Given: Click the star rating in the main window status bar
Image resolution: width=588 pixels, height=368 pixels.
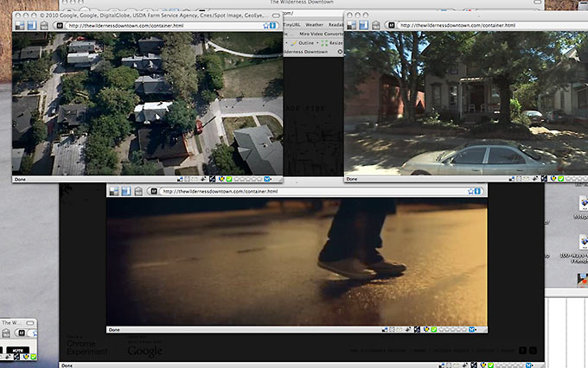Looking at the screenshot, I should click(509, 365).
